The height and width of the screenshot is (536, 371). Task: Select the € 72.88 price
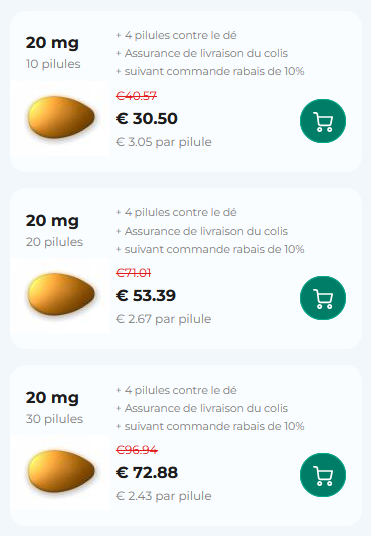pos(147,472)
